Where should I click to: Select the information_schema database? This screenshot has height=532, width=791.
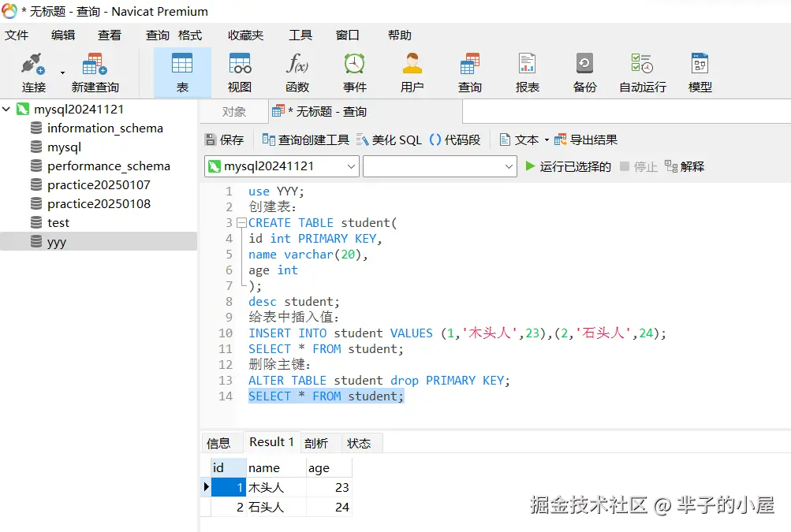(x=105, y=128)
